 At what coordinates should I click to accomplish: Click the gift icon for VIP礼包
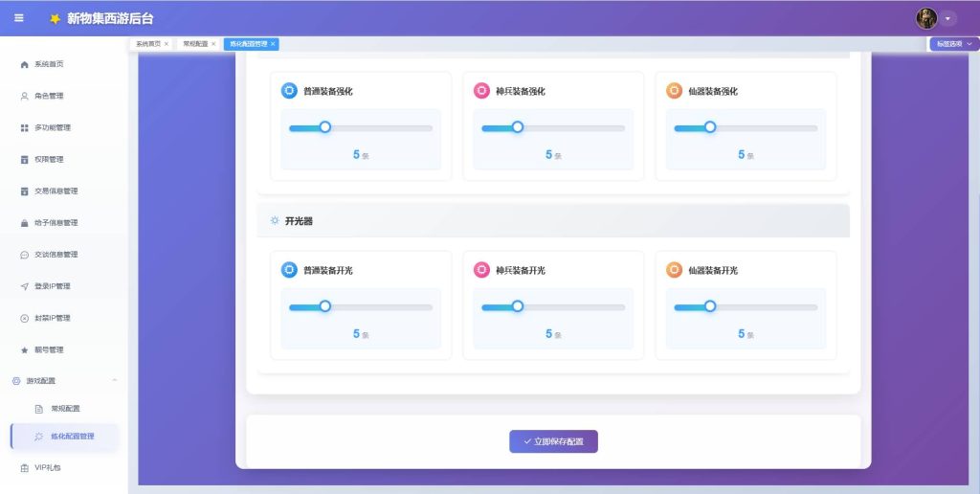[24, 468]
